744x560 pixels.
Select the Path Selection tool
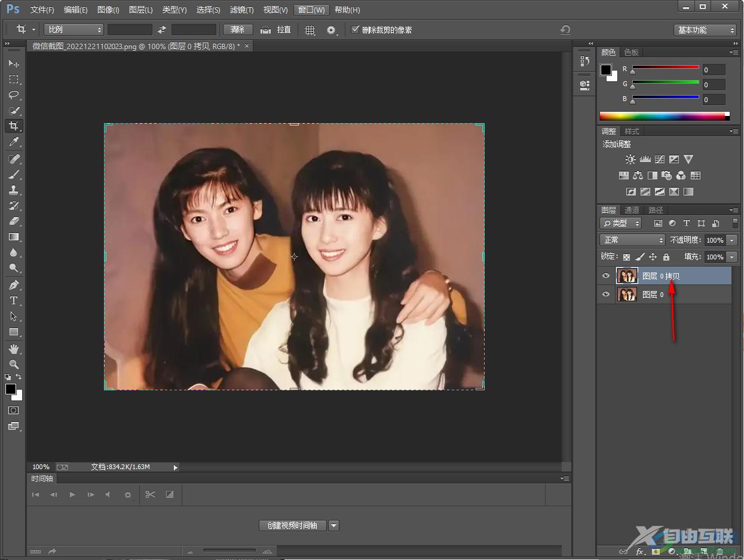point(13,316)
